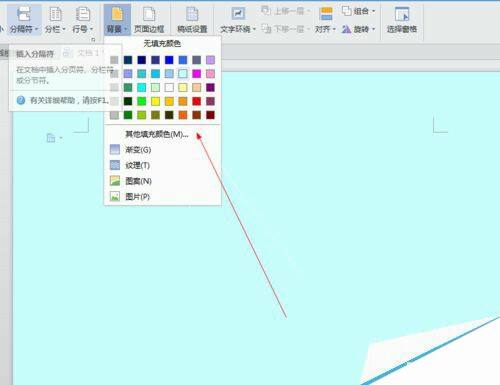Expand the 旋转 rotate dropdown arrow
The width and height of the screenshot is (500, 385).
tap(374, 29)
